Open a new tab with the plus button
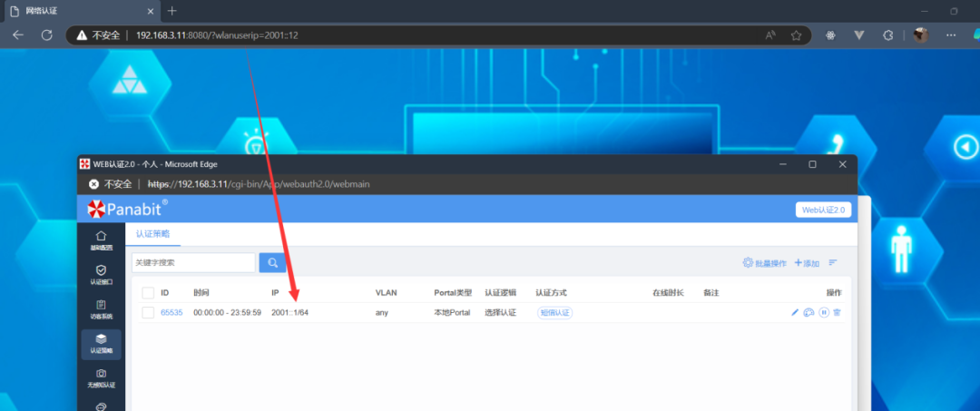Viewport: 980px width, 411px height. (172, 11)
